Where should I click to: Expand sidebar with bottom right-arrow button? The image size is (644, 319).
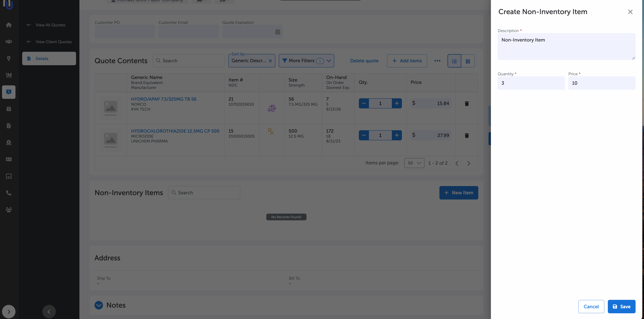click(x=9, y=311)
